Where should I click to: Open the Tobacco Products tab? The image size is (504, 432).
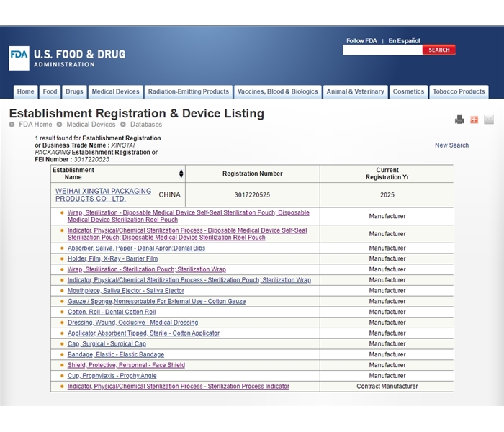coord(459,92)
